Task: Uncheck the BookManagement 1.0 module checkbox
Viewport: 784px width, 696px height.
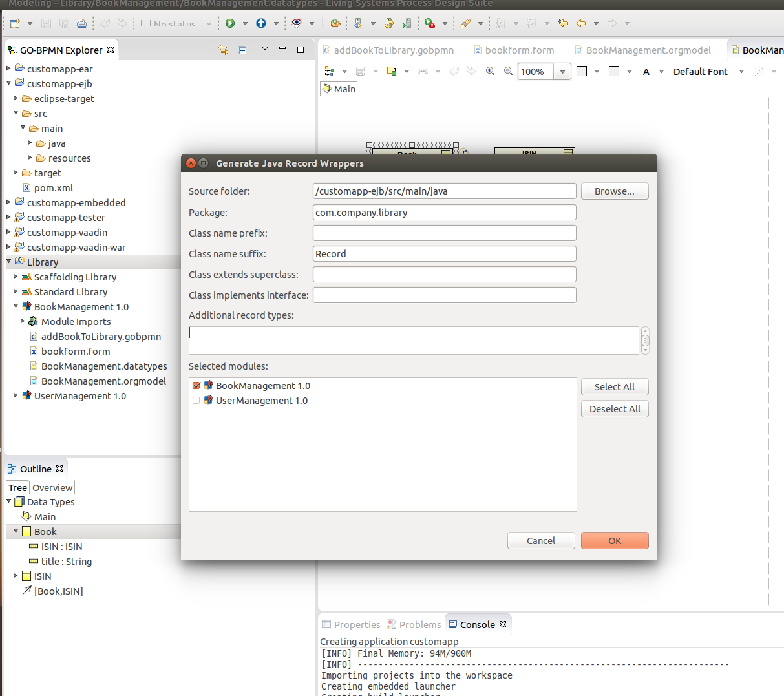Action: pyautogui.click(x=196, y=386)
